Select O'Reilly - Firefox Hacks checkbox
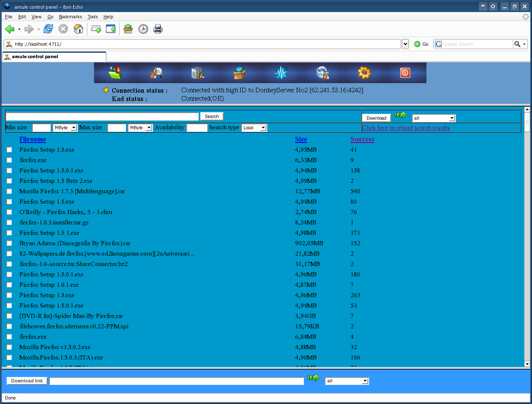 coord(9,212)
